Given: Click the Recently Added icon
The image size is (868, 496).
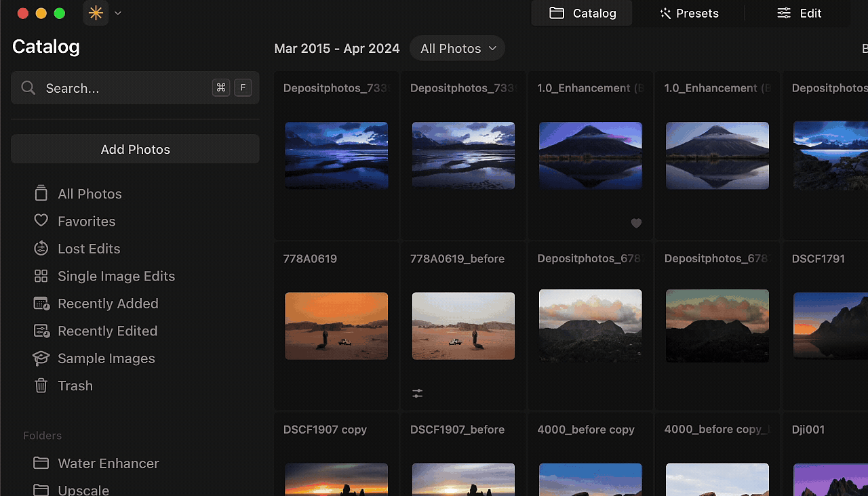Looking at the screenshot, I should pos(41,304).
